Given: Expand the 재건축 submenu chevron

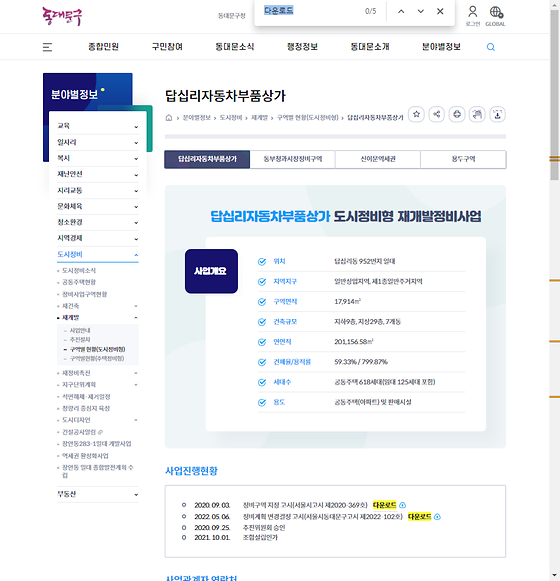Looking at the screenshot, I should [x=136, y=306].
